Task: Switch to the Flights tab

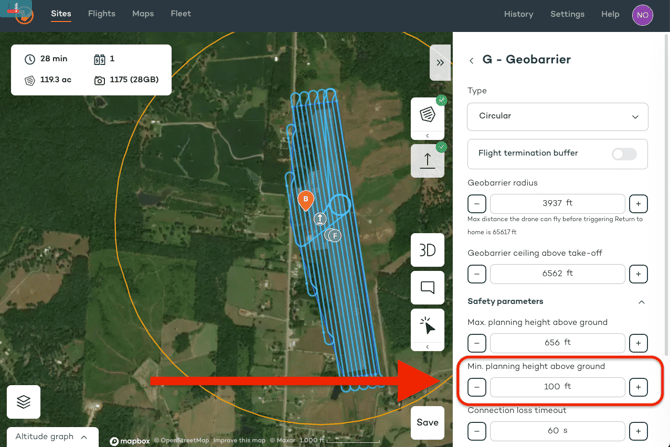Action: [101, 14]
